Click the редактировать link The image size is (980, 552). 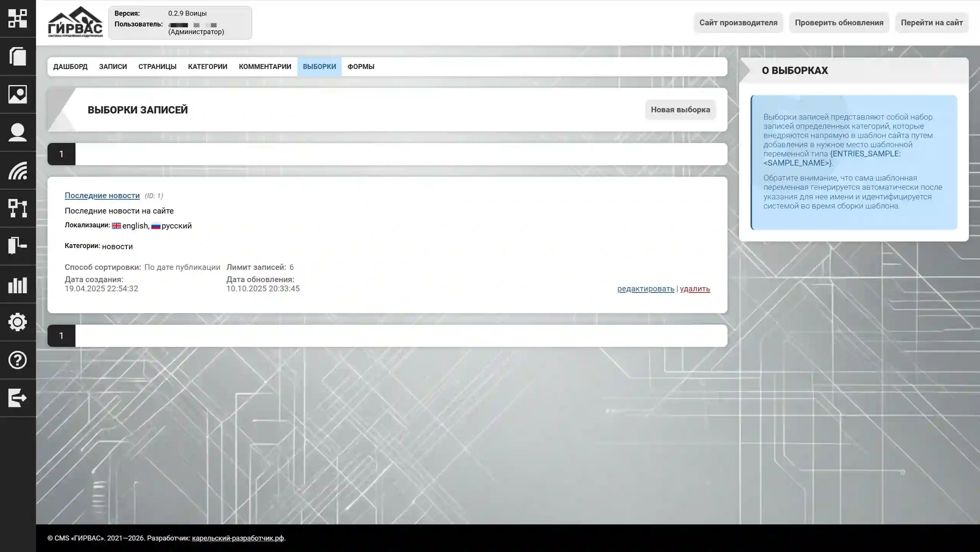645,289
